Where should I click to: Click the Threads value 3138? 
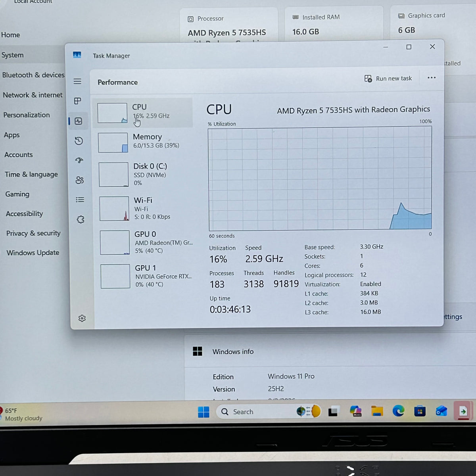point(254,284)
